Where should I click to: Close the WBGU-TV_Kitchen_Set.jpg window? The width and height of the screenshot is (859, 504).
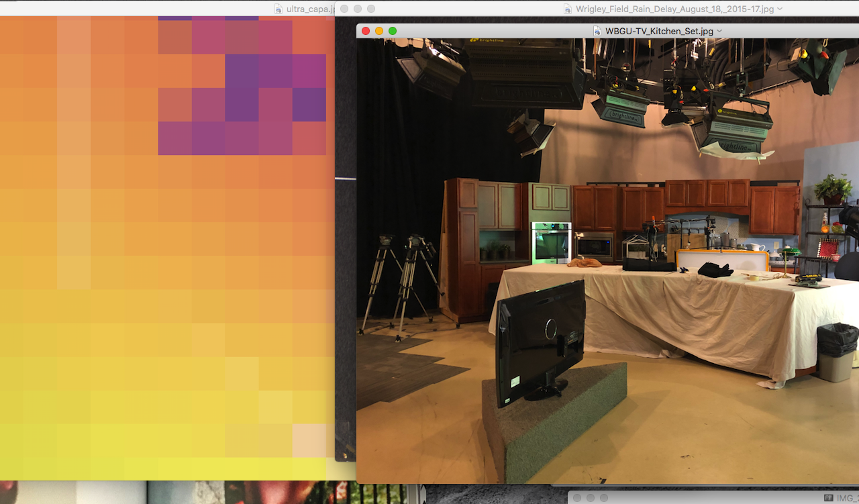366,31
